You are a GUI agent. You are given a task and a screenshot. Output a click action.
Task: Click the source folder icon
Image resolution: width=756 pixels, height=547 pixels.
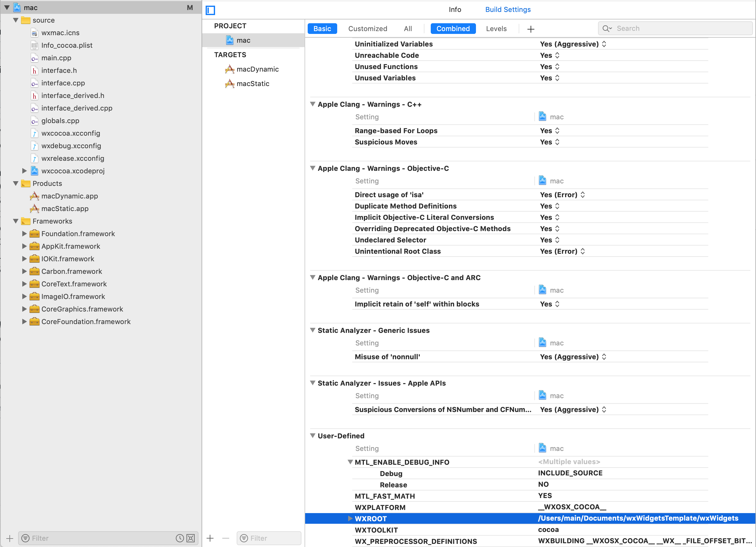click(x=26, y=20)
